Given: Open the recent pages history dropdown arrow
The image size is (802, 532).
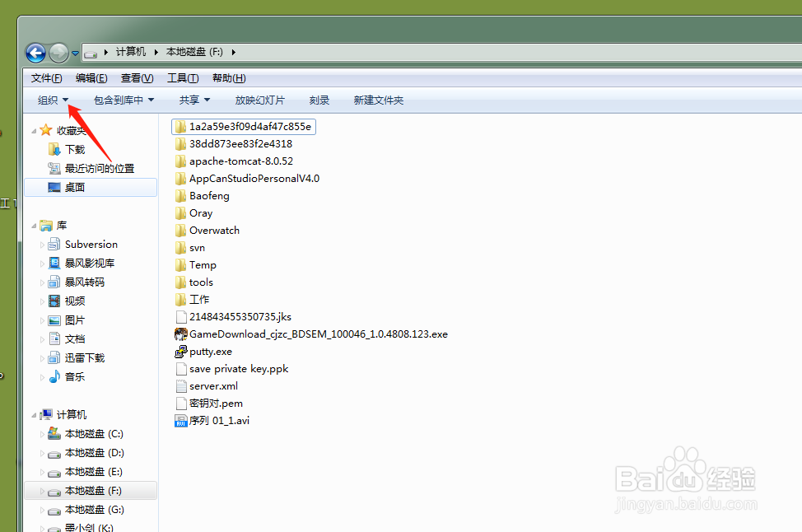Looking at the screenshot, I should click(x=75, y=54).
